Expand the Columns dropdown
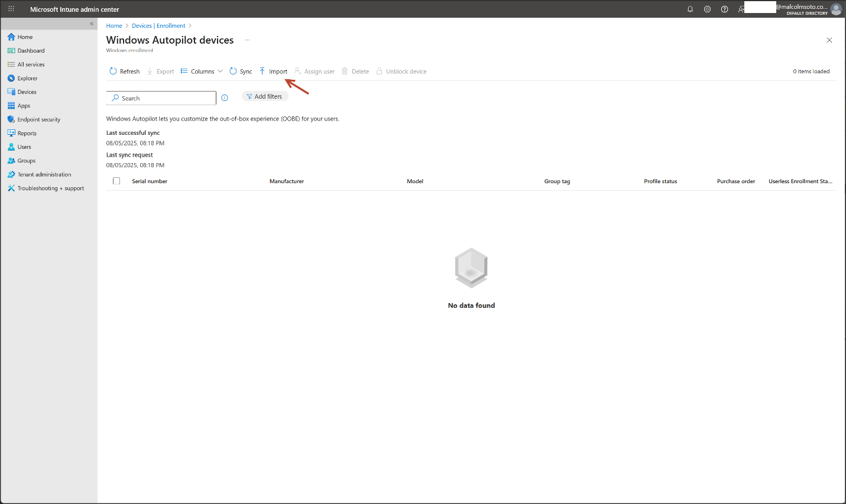 202,71
